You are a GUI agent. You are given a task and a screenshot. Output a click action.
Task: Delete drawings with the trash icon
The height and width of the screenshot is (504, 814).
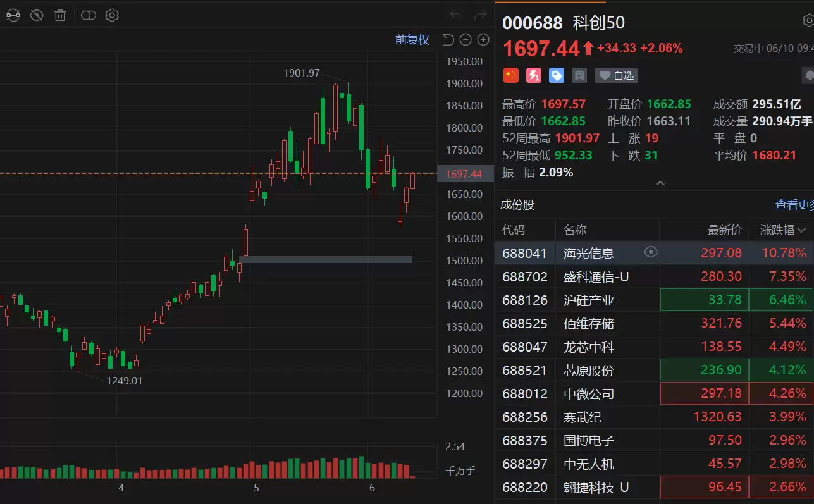60,15
